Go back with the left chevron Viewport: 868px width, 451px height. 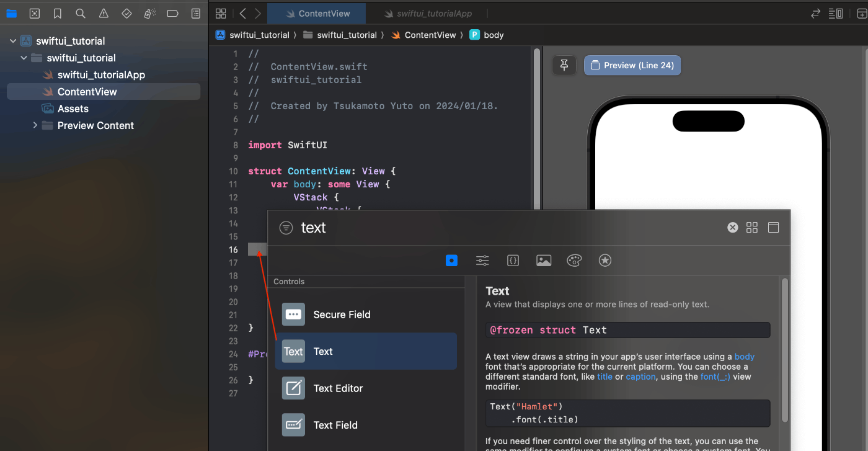(x=243, y=13)
